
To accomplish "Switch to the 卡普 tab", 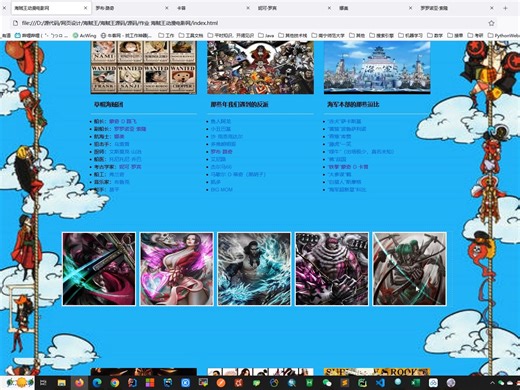I will [x=214, y=8].
